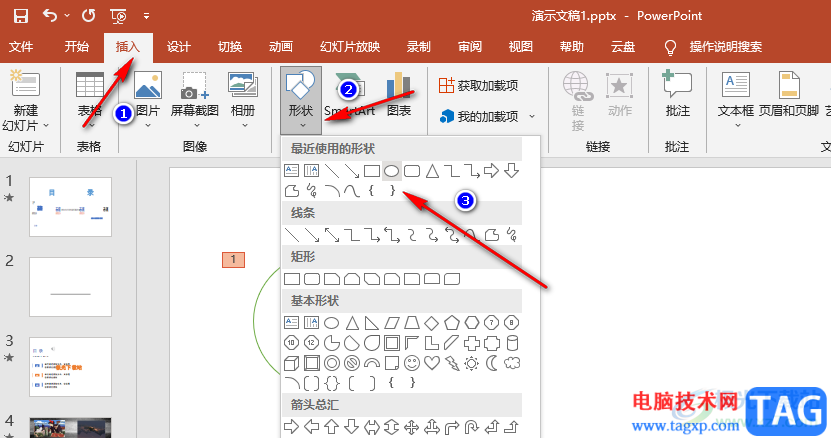This screenshot has height=438, width=831.
Task: Select the cube in 基本形状
Action: (x=292, y=363)
